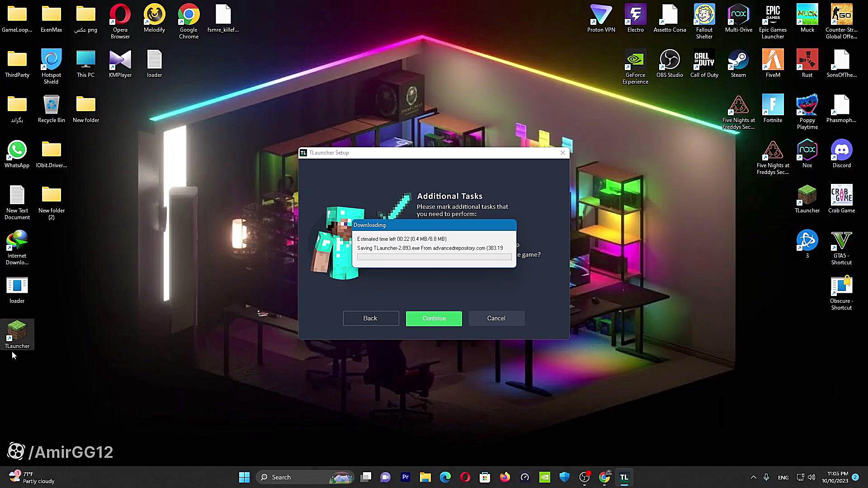Open Microsoft Edge from the taskbar
The height and width of the screenshot is (488, 868).
[445, 477]
